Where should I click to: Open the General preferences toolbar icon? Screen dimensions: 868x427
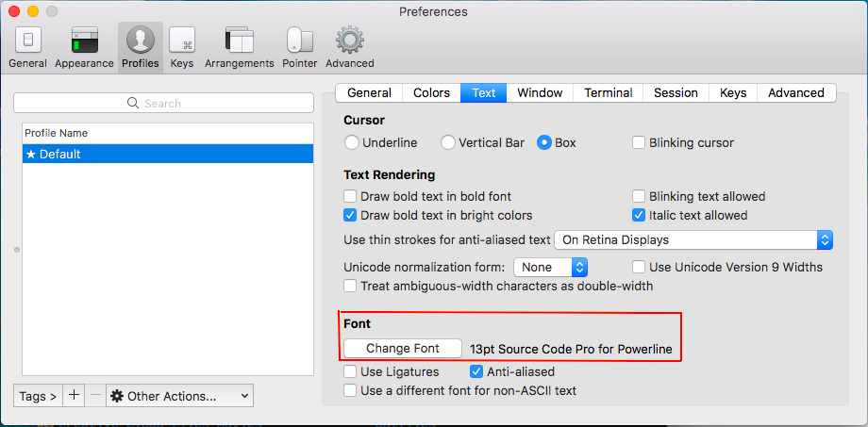pos(27,47)
